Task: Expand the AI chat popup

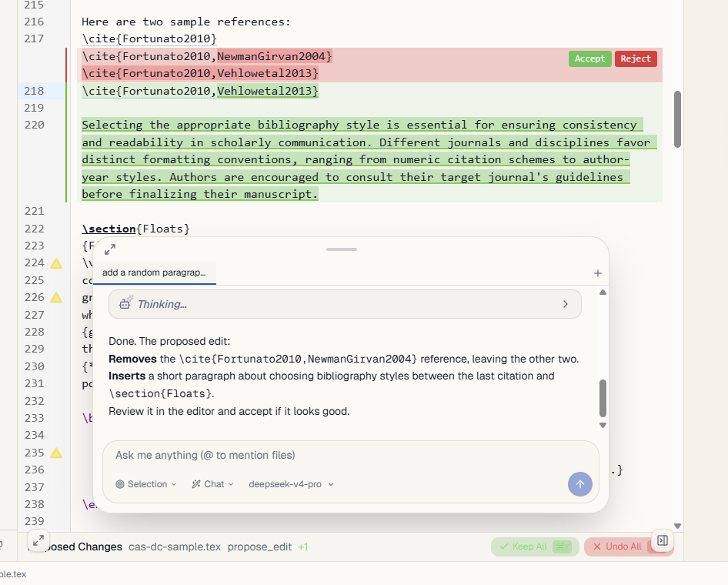Action: (x=110, y=249)
